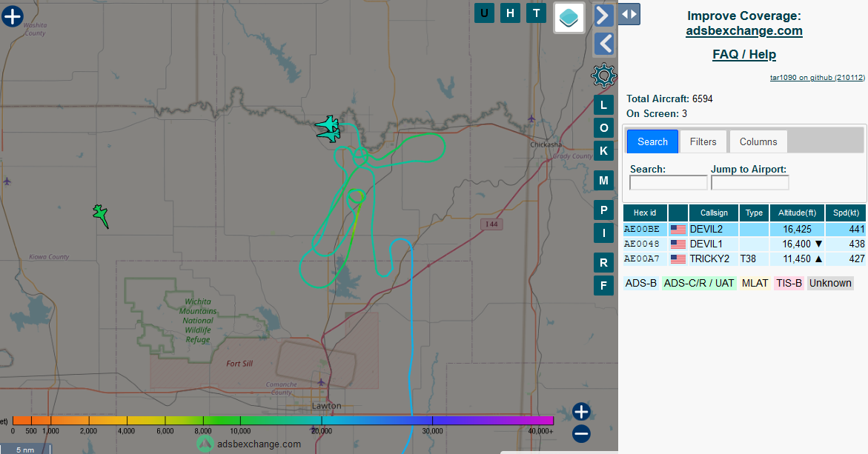
Task: Toggle sidebar with the double-arrow button
Action: pyautogui.click(x=629, y=14)
